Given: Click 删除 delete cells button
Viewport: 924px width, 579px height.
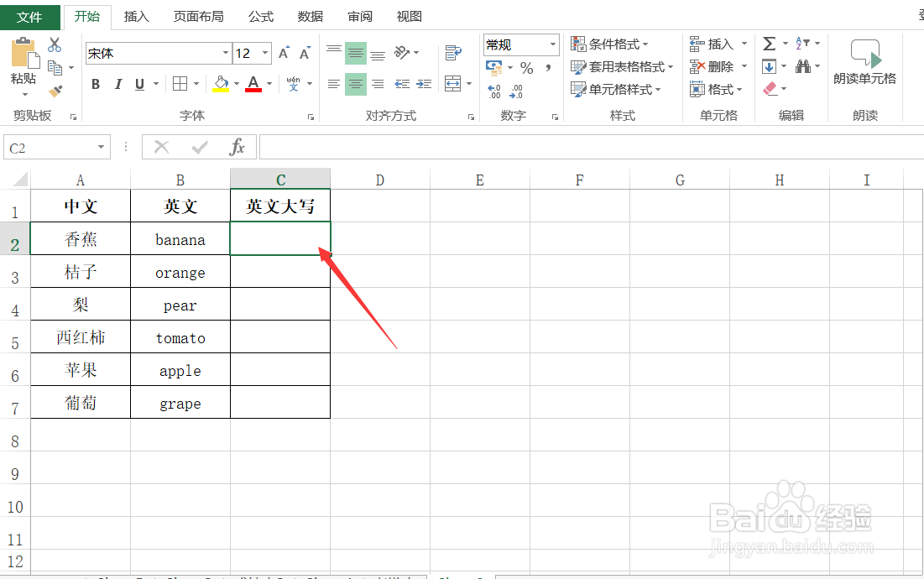Looking at the screenshot, I should [712, 66].
